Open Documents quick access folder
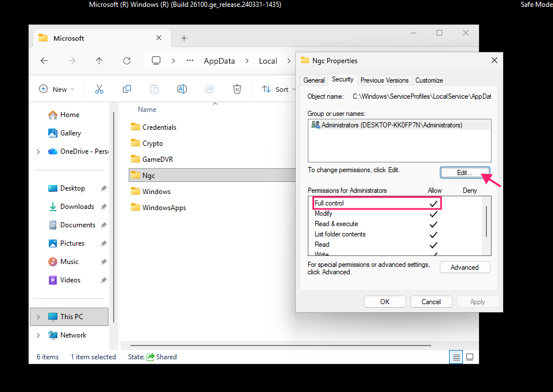The width and height of the screenshot is (553, 392). tap(72, 225)
